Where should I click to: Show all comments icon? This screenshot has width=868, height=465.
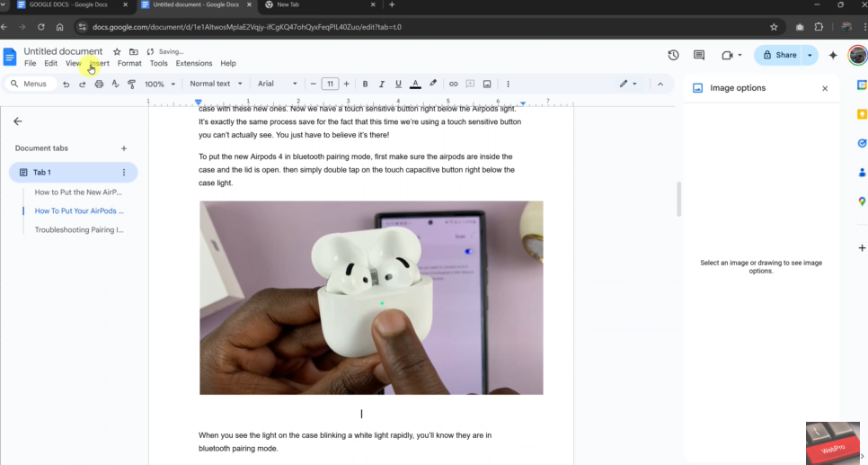click(699, 55)
